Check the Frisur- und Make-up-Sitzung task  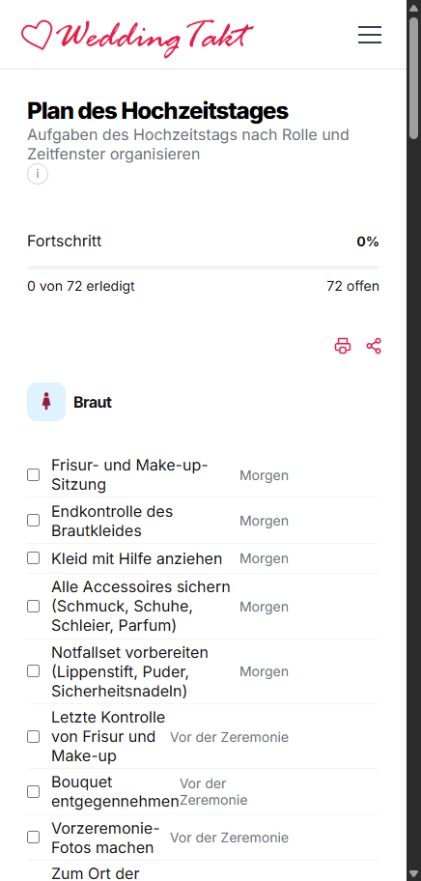pyautogui.click(x=34, y=475)
